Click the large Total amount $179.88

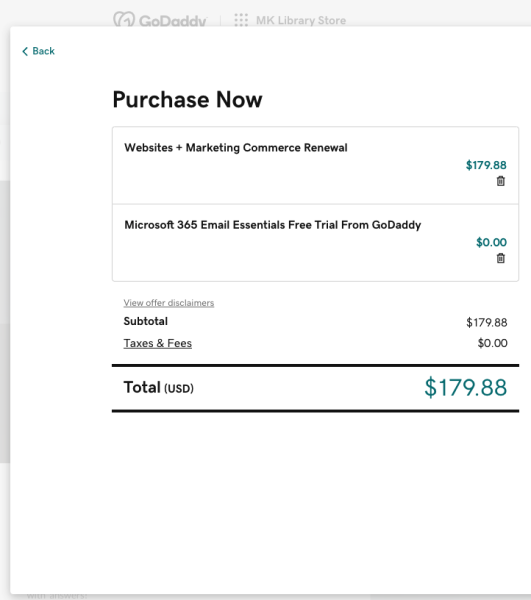click(466, 388)
